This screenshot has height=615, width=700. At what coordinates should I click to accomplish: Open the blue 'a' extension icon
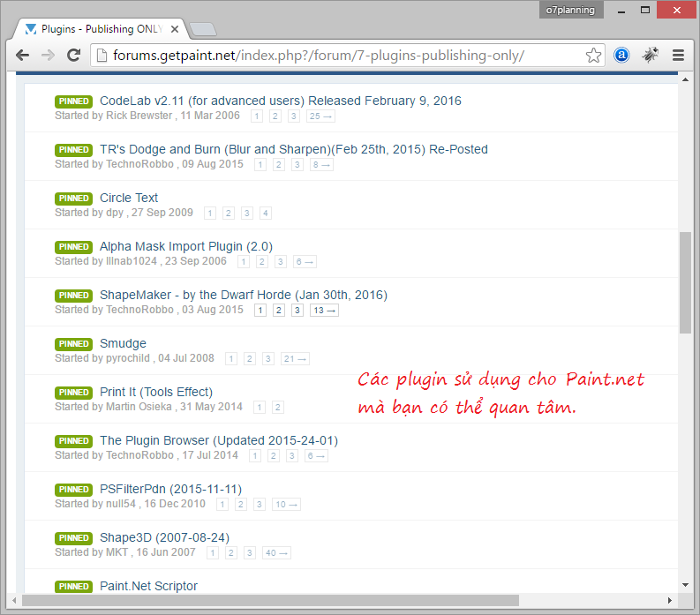(x=621, y=56)
